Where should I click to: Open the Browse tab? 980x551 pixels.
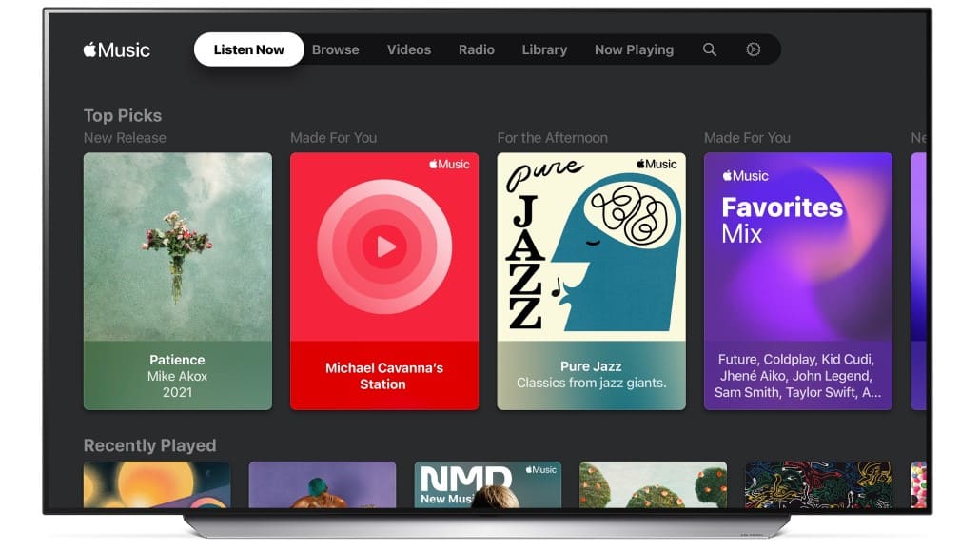tap(336, 49)
